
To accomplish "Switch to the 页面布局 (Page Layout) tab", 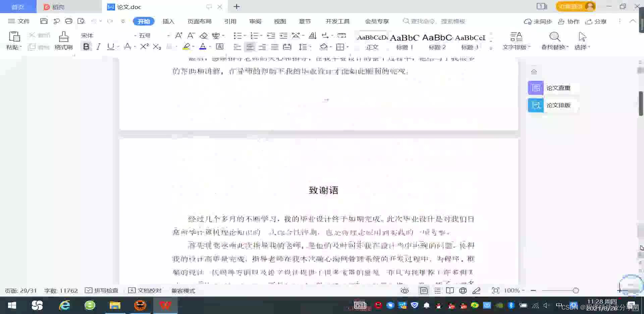I will (x=199, y=21).
